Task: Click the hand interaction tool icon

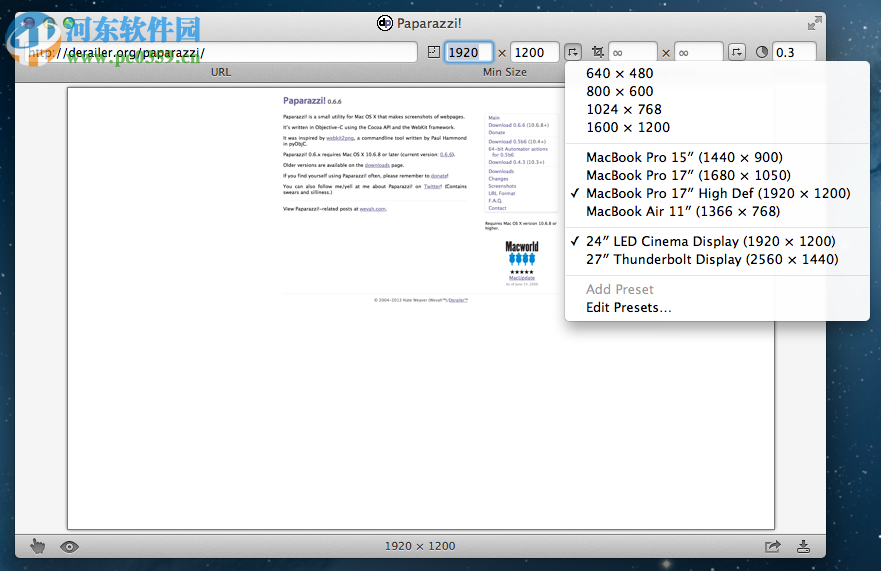Action: point(38,546)
